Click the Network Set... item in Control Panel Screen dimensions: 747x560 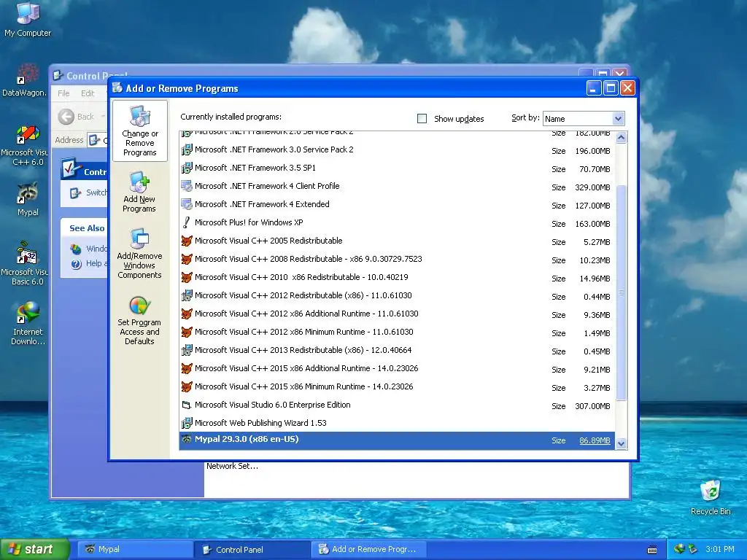click(x=232, y=466)
